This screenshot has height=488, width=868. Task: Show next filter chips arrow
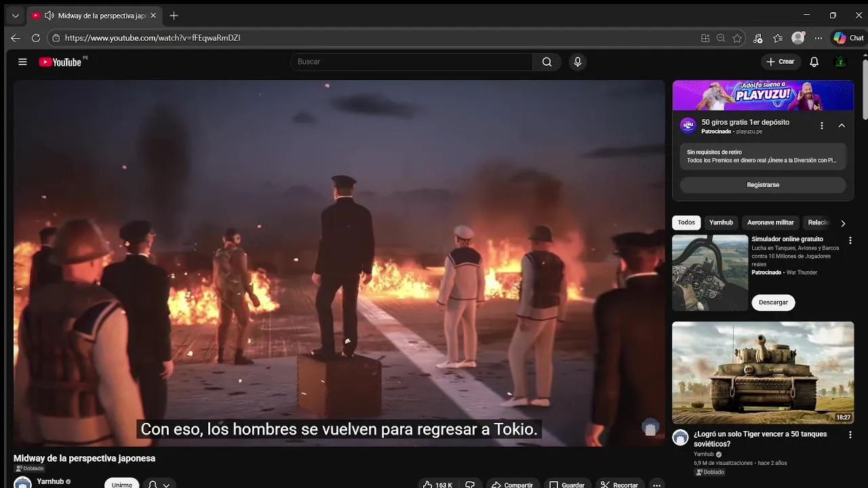pyautogui.click(x=843, y=223)
